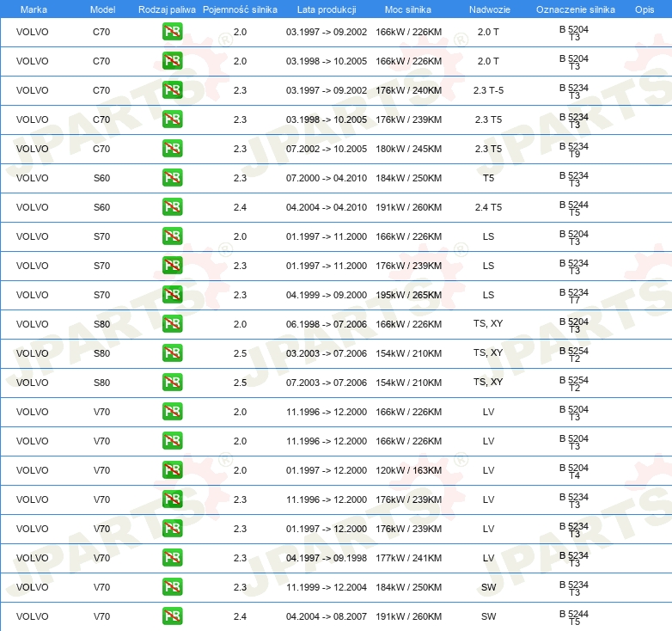672x631 pixels.
Task: Click fuel icon in V70 2.4 row
Action: 172,616
